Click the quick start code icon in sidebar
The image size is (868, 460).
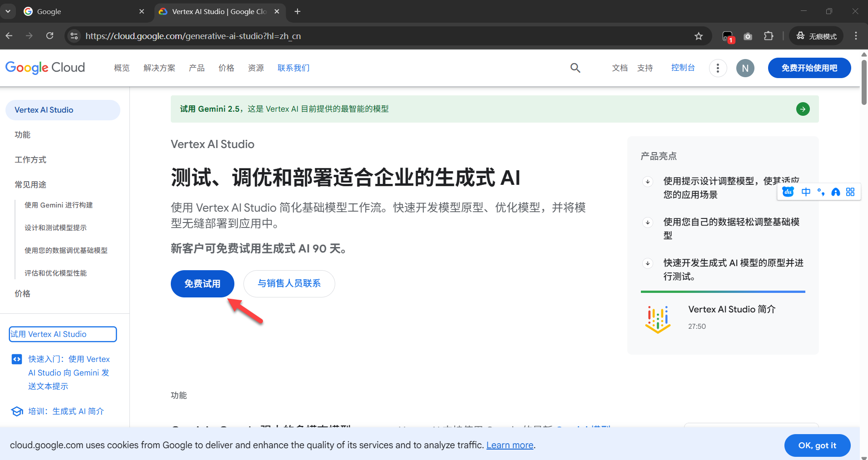tap(17, 359)
